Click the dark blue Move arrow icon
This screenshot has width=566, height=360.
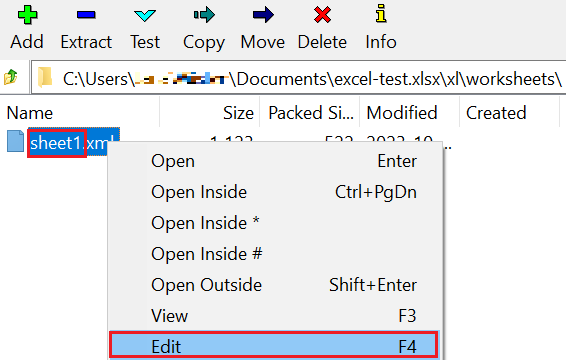[x=263, y=15]
